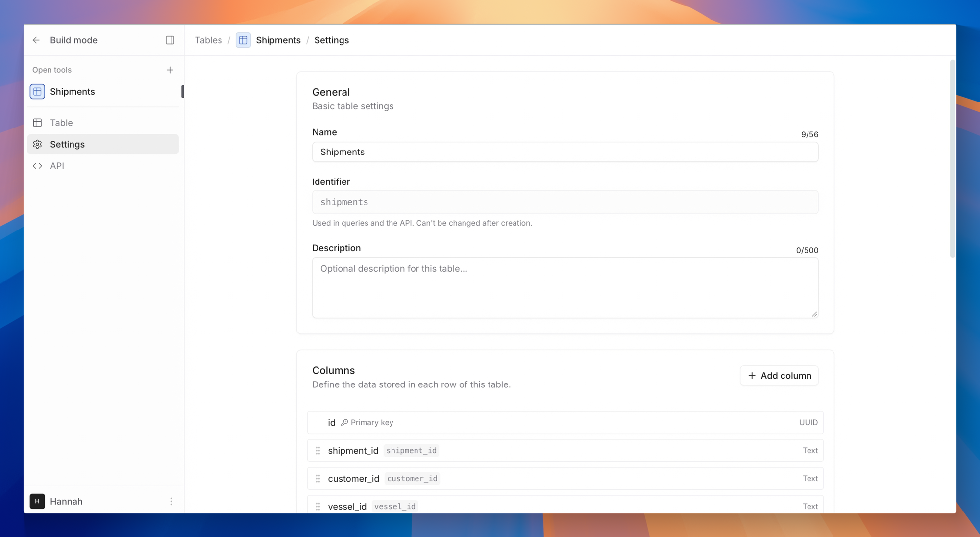
Task: Click the API code brackets icon
Action: 37,166
